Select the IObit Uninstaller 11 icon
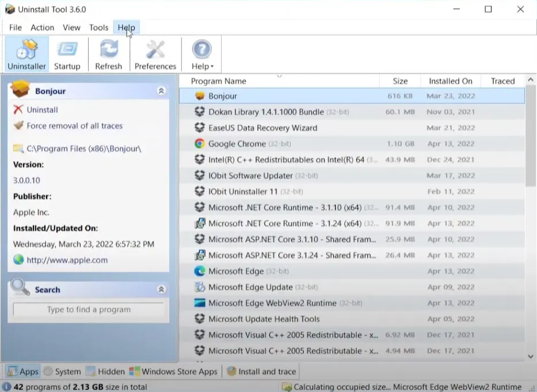The image size is (537, 392). pyautogui.click(x=200, y=192)
